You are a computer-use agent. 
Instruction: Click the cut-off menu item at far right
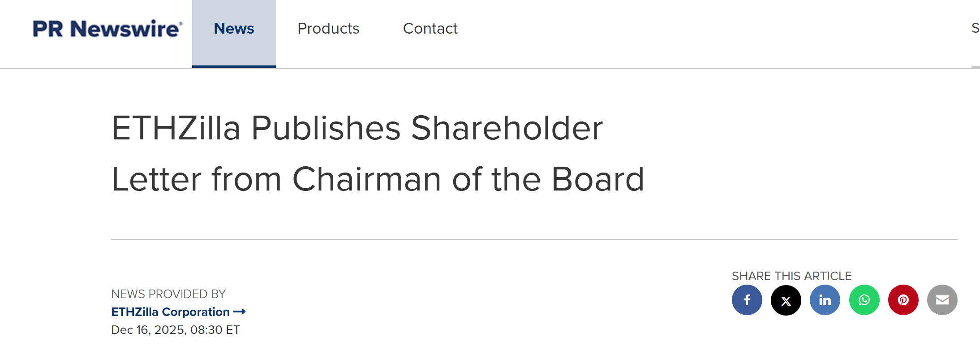pyautogui.click(x=975, y=29)
